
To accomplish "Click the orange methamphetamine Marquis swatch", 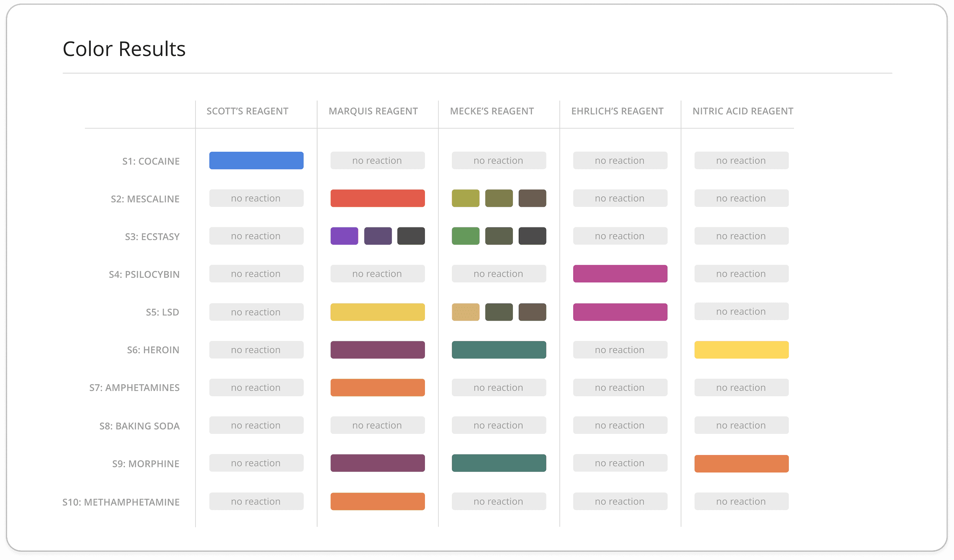I will coord(377,501).
